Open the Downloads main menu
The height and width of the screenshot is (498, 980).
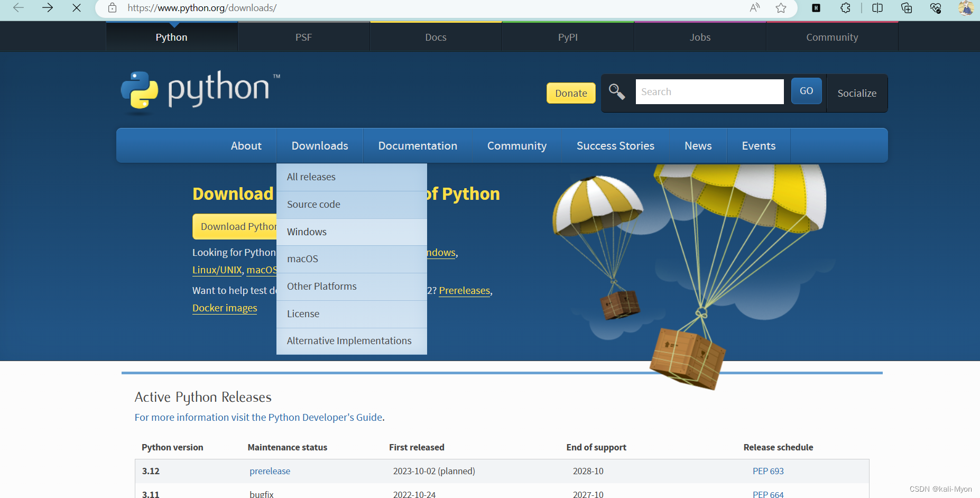click(x=320, y=146)
